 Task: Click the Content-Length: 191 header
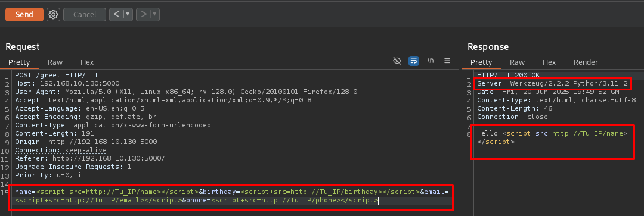pyautogui.click(x=55, y=134)
